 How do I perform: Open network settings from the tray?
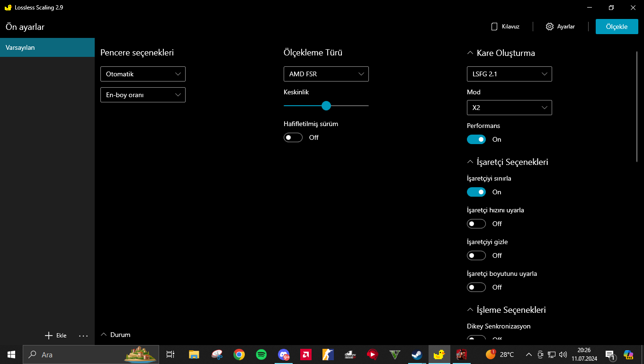click(552, 355)
